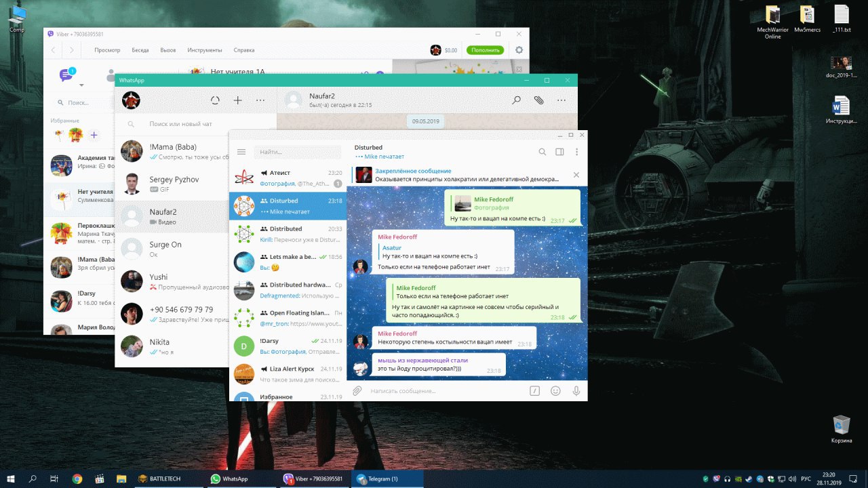This screenshot has width=868, height=488.
Task: Record voice message in Telegram
Action: point(576,390)
